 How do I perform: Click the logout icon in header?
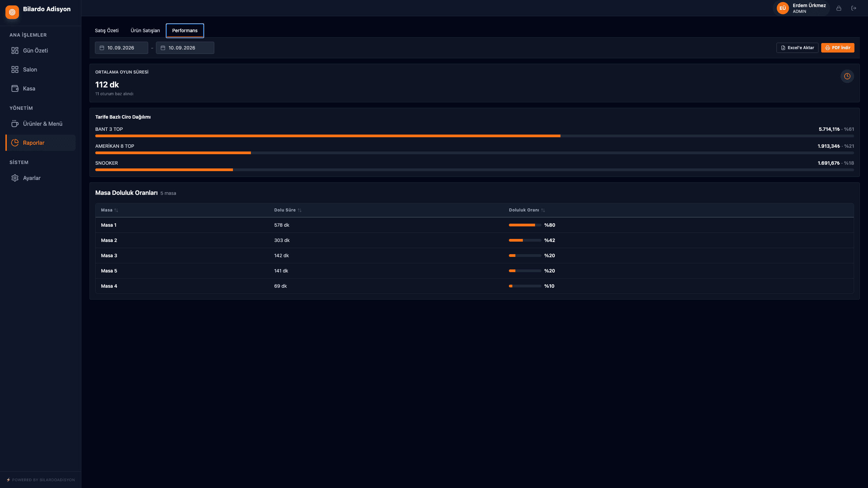pos(854,8)
